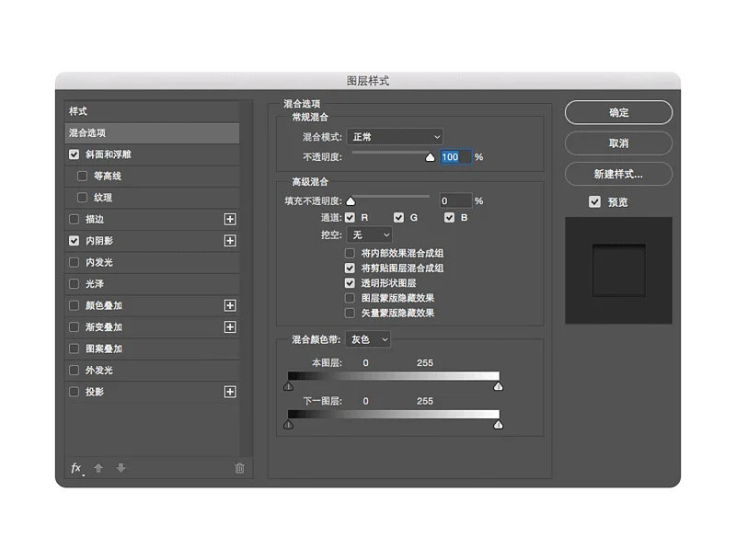The height and width of the screenshot is (560, 736).
Task: Enable the 外发光 checkbox
Action: click(x=75, y=371)
